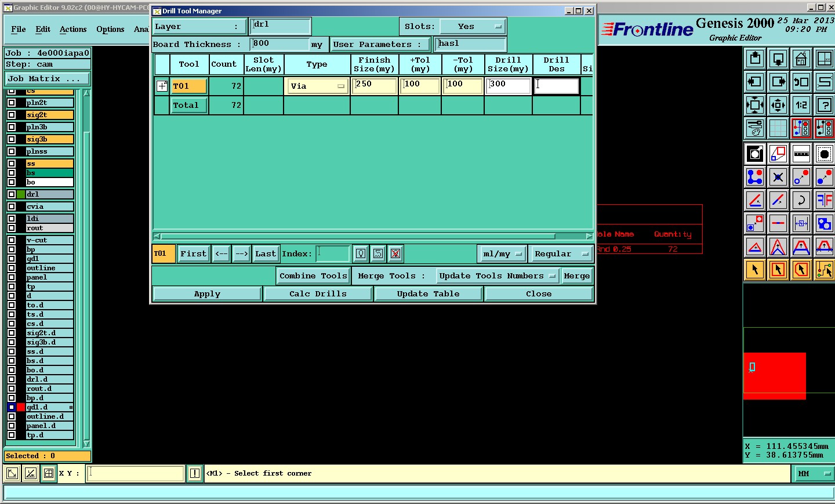Click the pan left arrow icon
Image resolution: width=835 pixels, height=504 pixels.
[x=755, y=82]
